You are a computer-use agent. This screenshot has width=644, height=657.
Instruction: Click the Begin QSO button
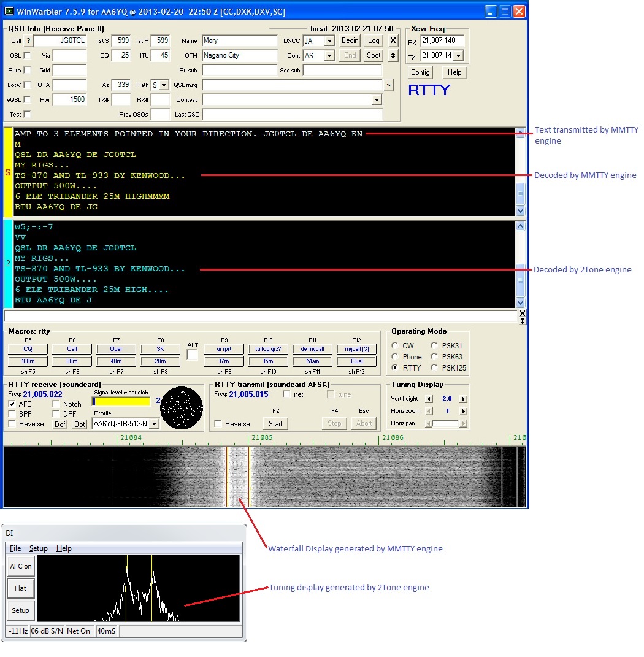[350, 40]
